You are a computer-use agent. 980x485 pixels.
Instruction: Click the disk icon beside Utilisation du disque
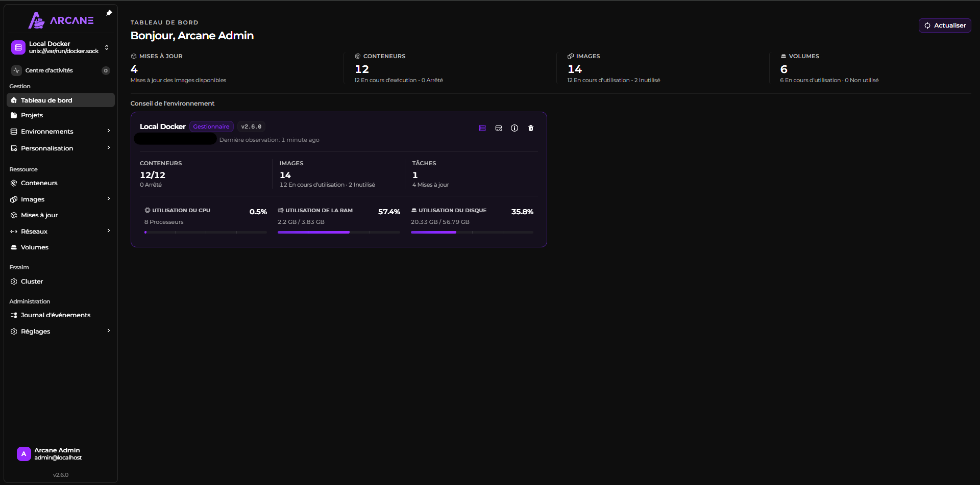coord(414,210)
